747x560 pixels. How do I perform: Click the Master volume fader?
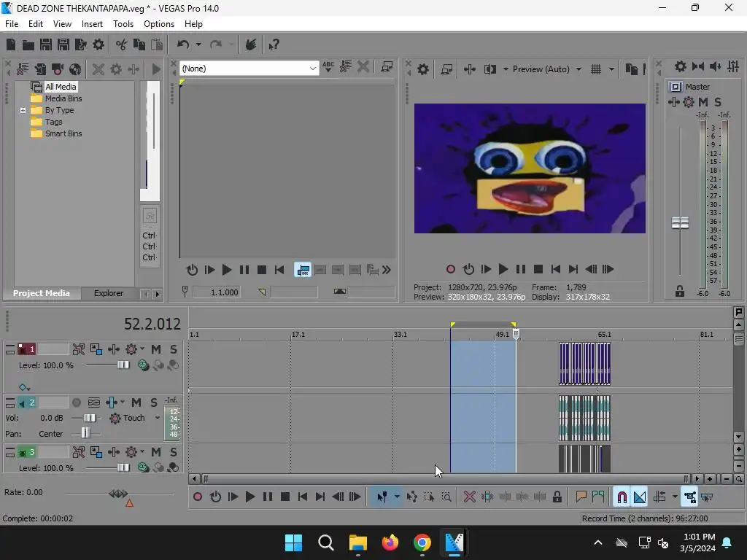680,222
